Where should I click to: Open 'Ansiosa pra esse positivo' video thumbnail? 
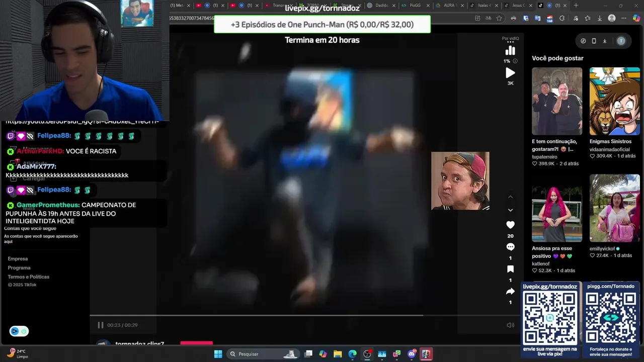point(557,208)
